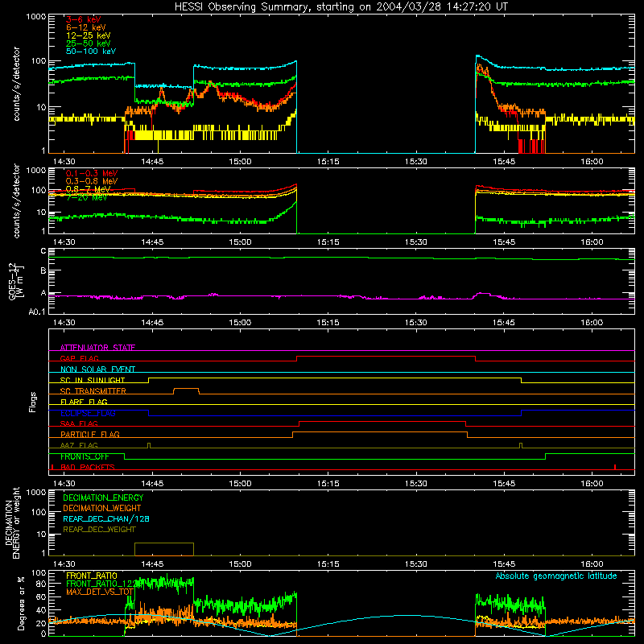Click the raised GAP_FLAG interval line
Image resolution: width=644 pixels, height=644 pixels.
point(386,357)
